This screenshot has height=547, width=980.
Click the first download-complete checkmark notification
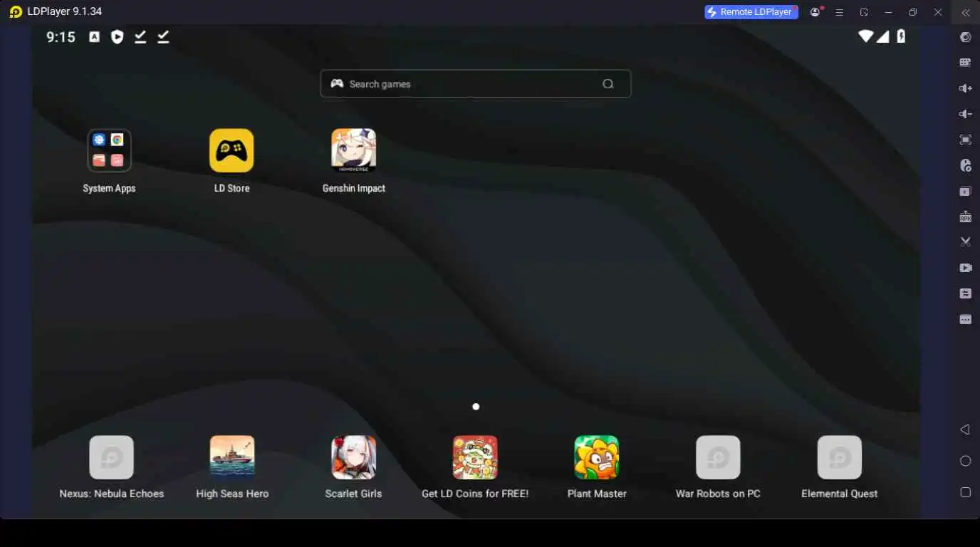point(140,37)
